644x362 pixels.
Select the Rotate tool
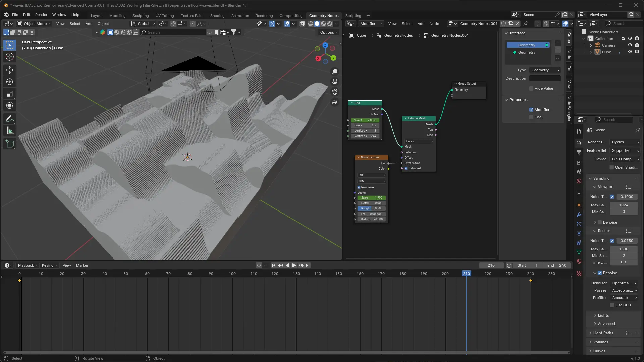[x=10, y=82]
